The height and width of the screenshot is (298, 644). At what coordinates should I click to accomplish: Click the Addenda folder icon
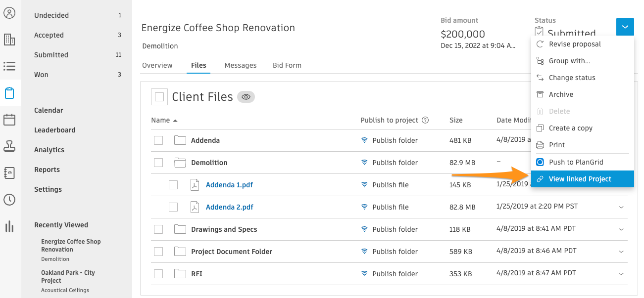point(180,140)
